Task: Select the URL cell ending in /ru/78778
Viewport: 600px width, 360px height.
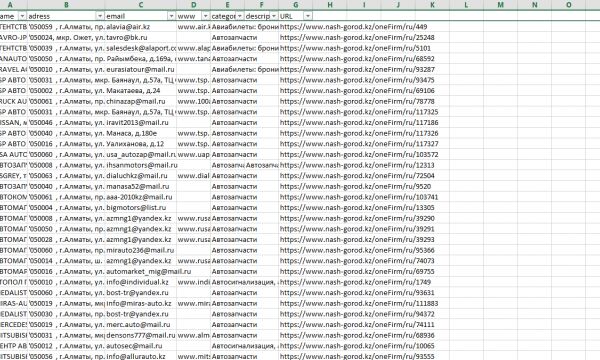Action: tap(296, 101)
